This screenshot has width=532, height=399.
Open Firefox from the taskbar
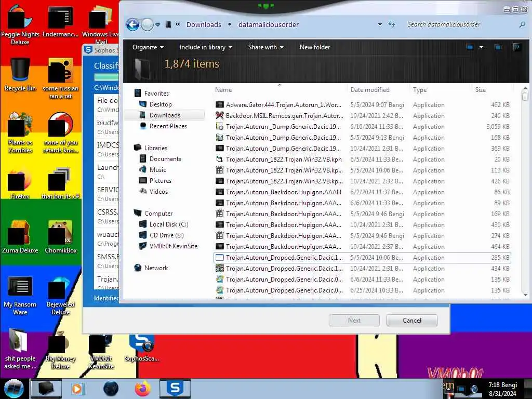coord(143,389)
